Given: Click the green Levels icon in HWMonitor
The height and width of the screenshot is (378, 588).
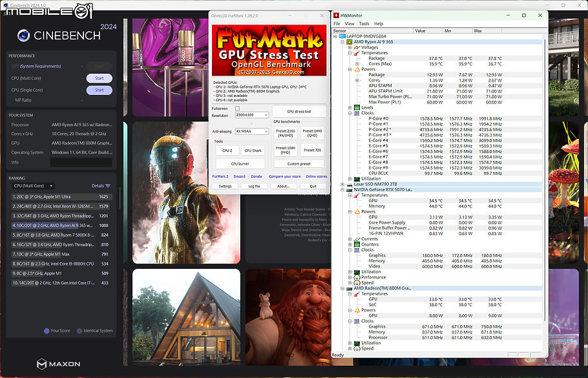Looking at the screenshot, I should click(x=357, y=108).
